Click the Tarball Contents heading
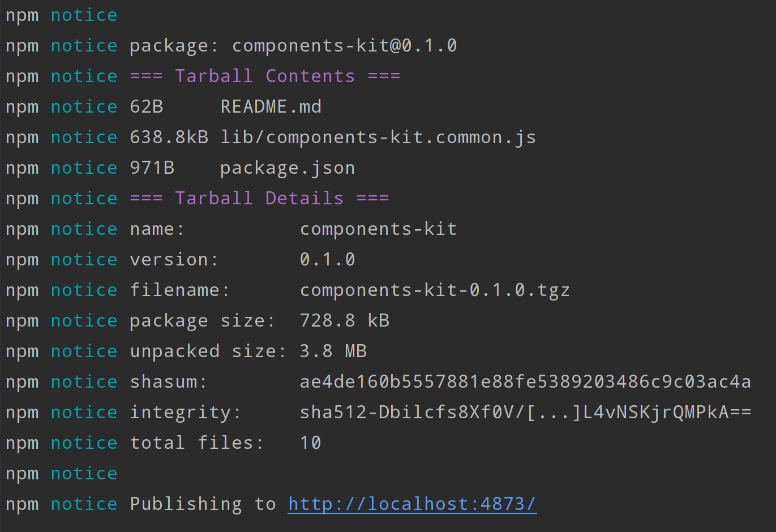 pos(265,76)
